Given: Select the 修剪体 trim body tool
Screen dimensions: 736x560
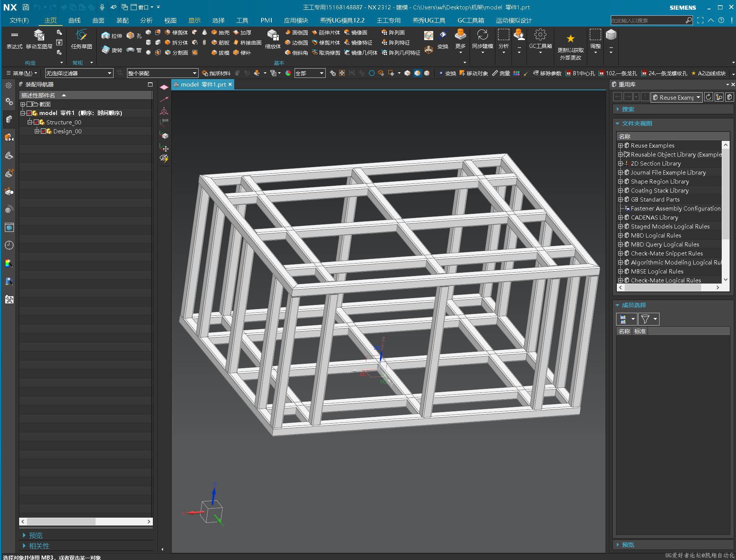Looking at the screenshot, I should click(176, 33).
